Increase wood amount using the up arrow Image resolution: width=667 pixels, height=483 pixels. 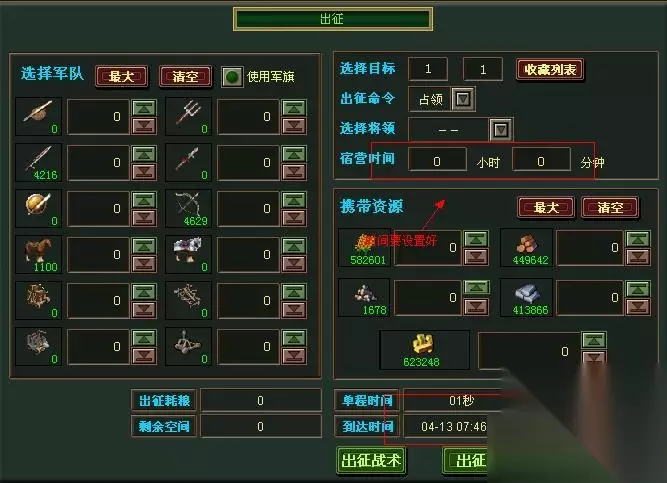[638, 239]
